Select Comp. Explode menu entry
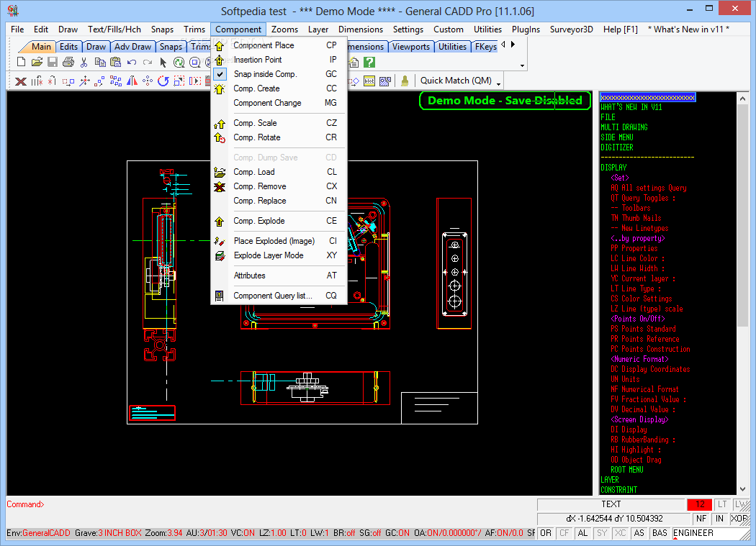The width and height of the screenshot is (756, 546). [x=279, y=221]
